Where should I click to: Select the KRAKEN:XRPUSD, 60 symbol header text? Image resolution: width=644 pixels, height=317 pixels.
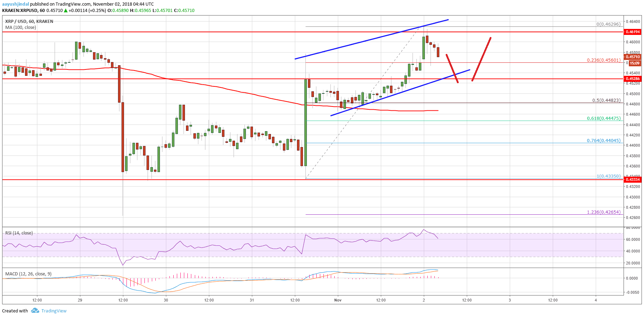click(23, 11)
